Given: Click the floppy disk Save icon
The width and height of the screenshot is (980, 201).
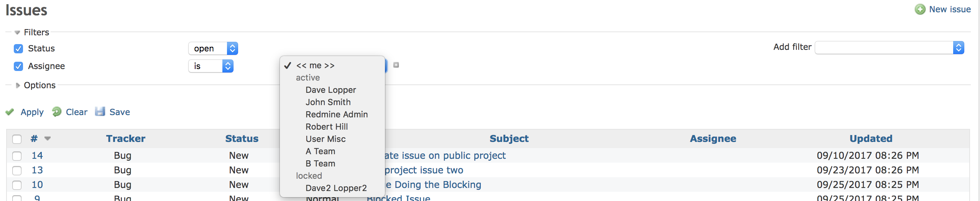Looking at the screenshot, I should pyautogui.click(x=100, y=112).
